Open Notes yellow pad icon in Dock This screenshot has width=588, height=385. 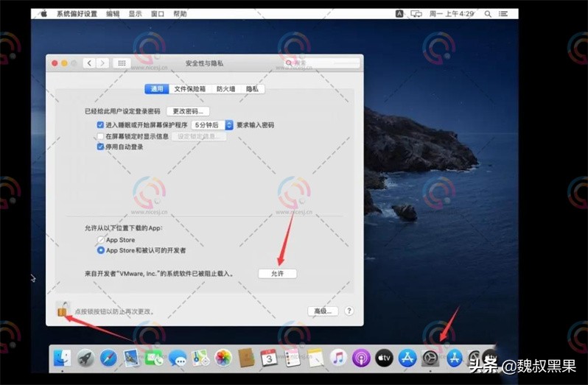pos(315,358)
